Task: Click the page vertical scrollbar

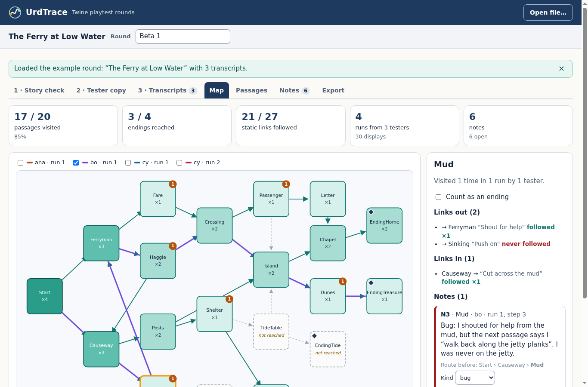Action: (x=585, y=153)
